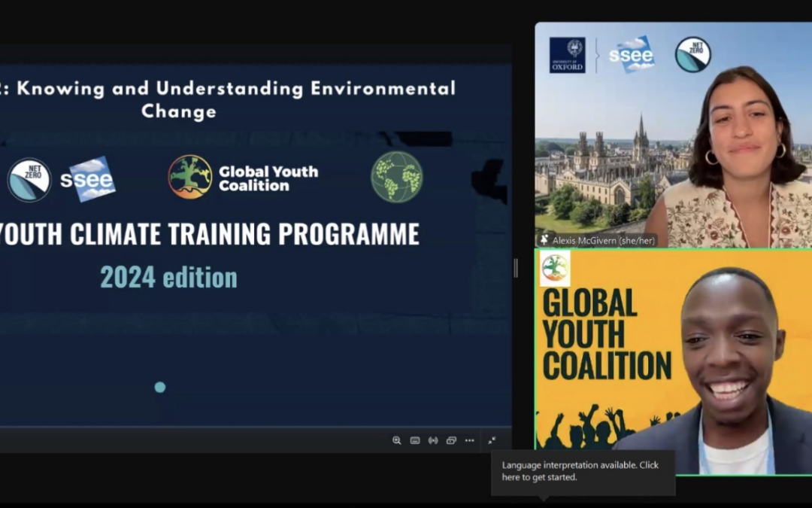Click the ssee logo on the presentation slide
Screen dimensions: 812x508
tap(88, 179)
